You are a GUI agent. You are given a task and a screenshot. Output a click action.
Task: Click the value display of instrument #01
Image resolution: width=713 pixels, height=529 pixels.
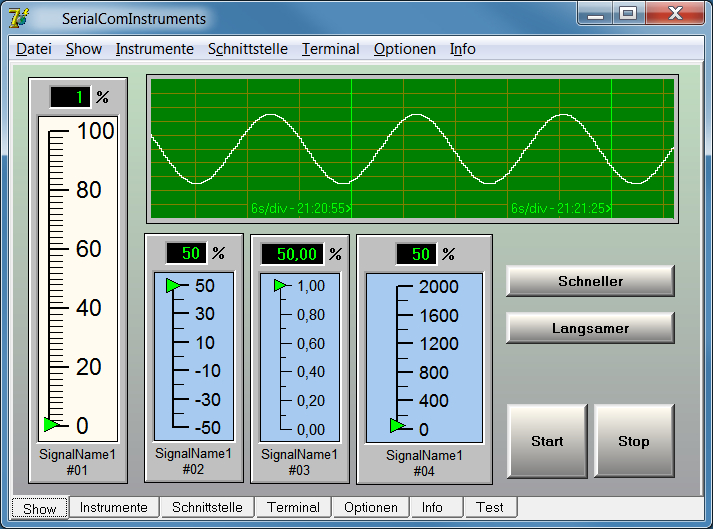[x=70, y=97]
